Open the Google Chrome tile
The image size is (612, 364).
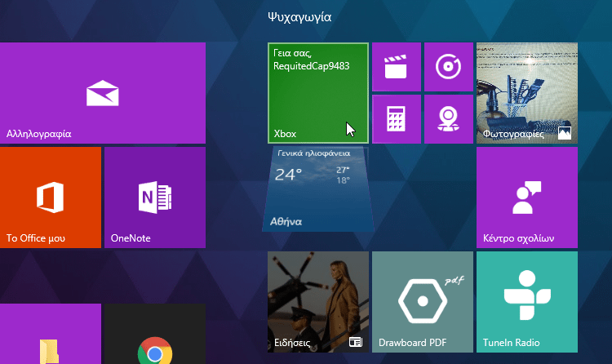click(155, 334)
